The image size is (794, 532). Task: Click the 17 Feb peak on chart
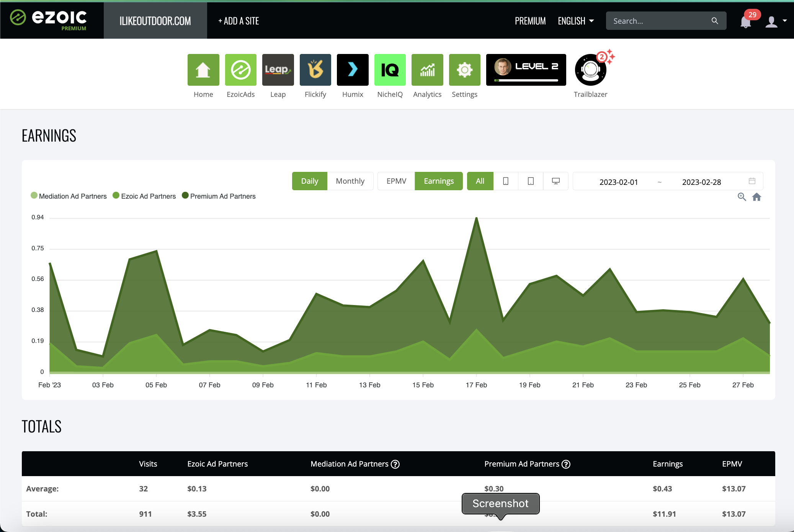click(x=476, y=218)
